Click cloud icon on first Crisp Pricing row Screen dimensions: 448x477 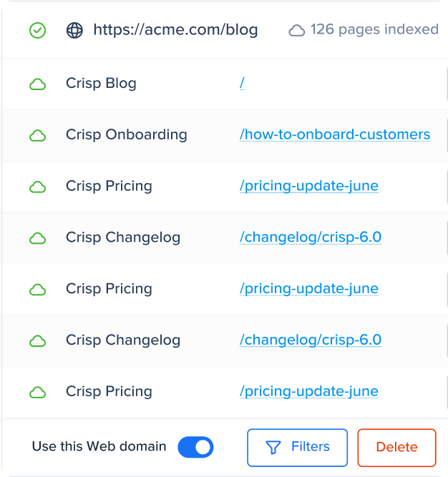pyautogui.click(x=37, y=187)
